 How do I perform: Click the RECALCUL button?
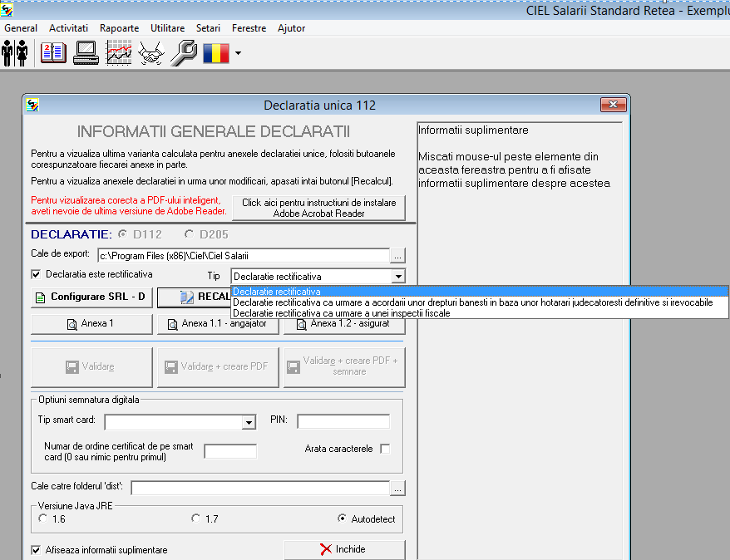[x=194, y=297]
